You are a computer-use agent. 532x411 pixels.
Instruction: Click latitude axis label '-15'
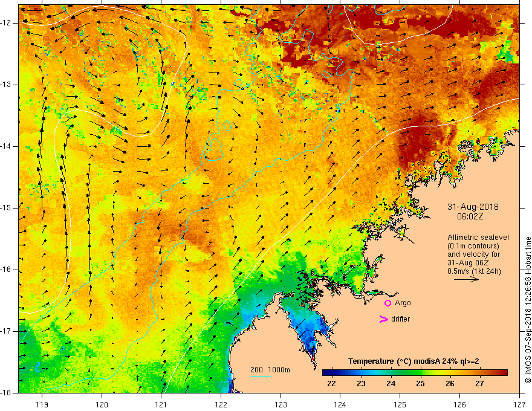pos(7,208)
